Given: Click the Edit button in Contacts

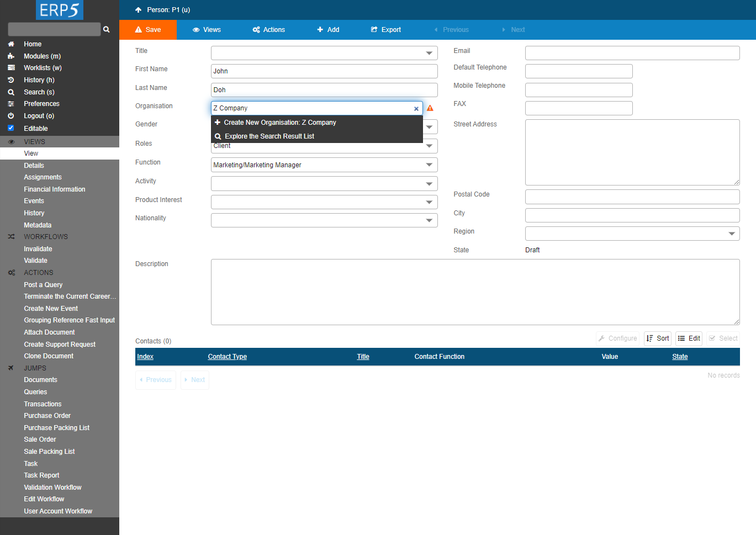Looking at the screenshot, I should 689,338.
